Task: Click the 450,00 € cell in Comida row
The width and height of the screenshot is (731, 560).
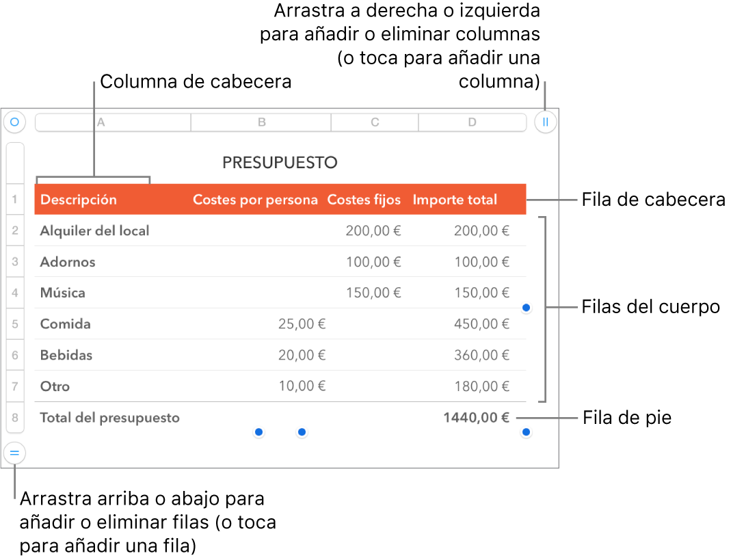Action: [x=482, y=323]
